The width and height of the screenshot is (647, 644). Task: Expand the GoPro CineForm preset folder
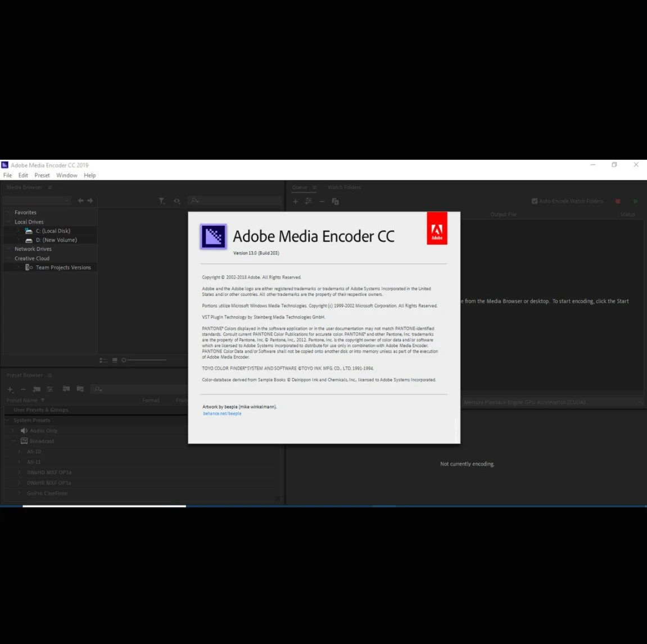click(20, 493)
